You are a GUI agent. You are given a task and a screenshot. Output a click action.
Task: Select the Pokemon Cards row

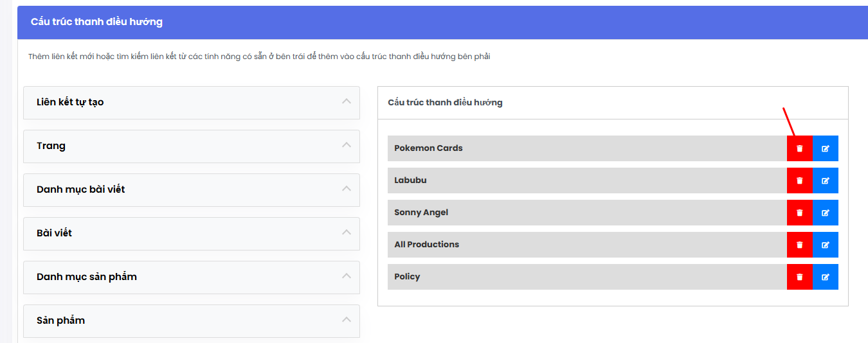coord(587,148)
